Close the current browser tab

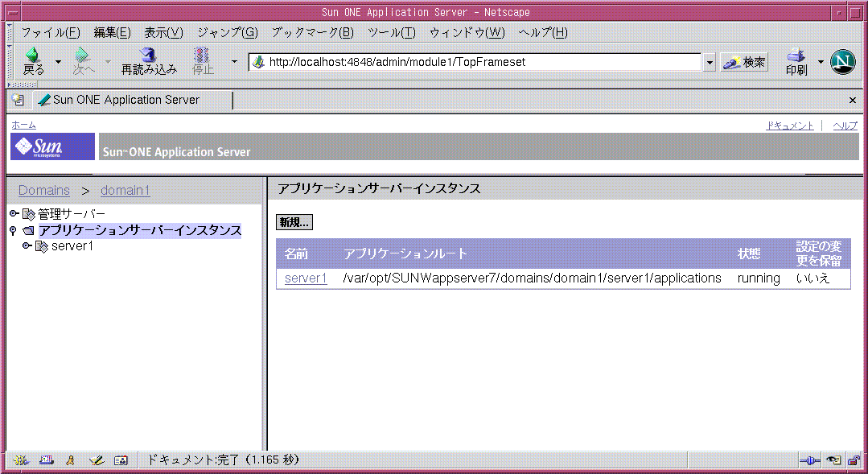click(853, 101)
